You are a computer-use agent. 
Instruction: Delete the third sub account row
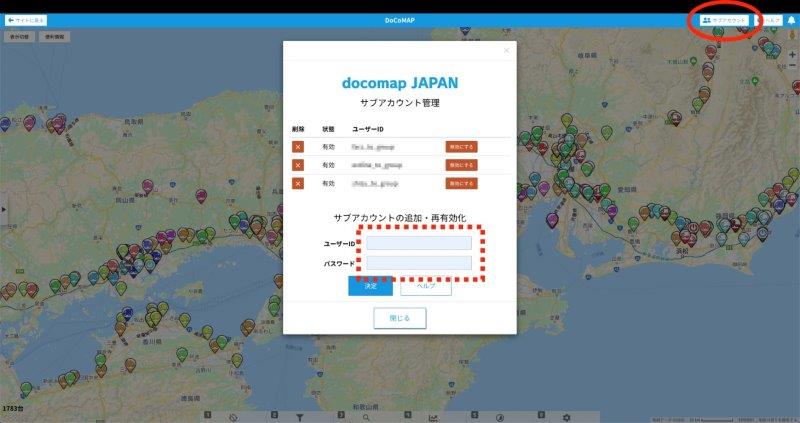(298, 183)
